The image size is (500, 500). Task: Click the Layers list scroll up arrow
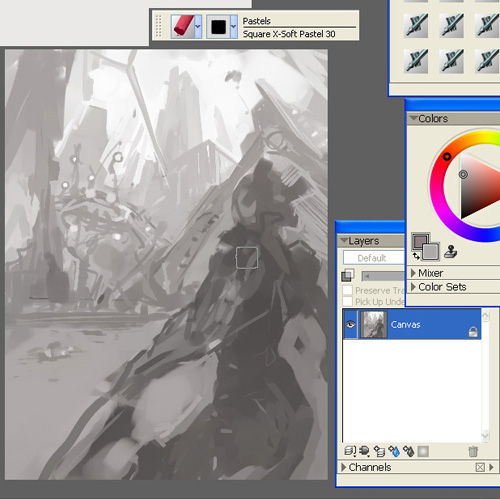[x=485, y=316]
